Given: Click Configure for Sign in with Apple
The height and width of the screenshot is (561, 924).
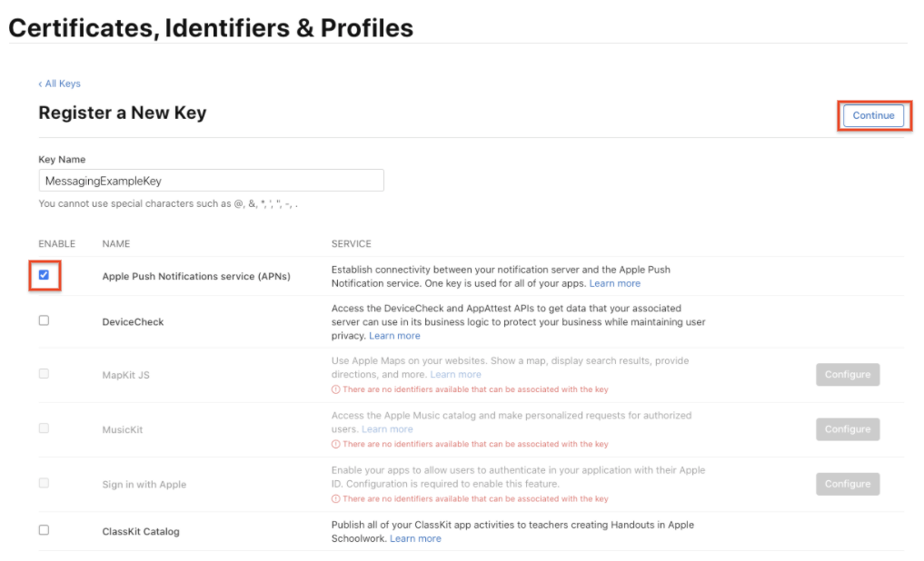Looking at the screenshot, I should (x=847, y=484).
